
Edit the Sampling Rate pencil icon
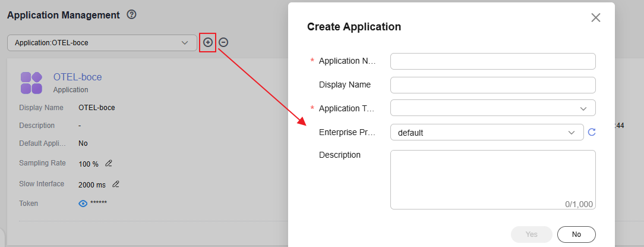[x=109, y=164]
